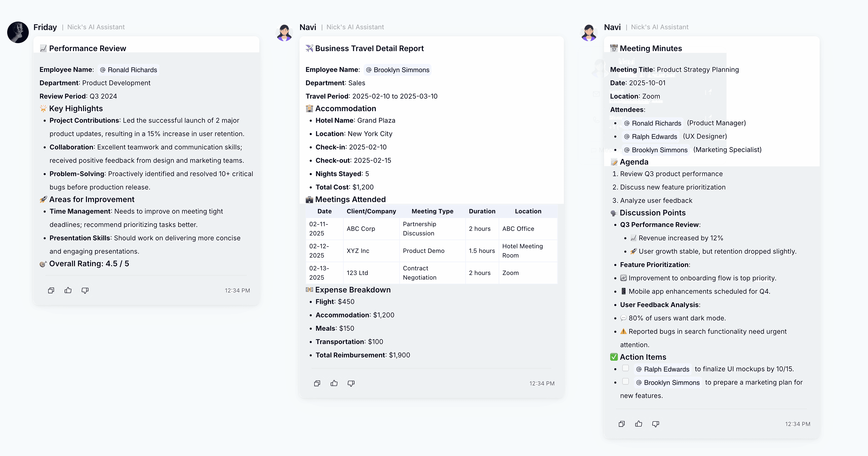Screen dimensions: 868x456
Task: Copy the Business Travel Detail Report
Action: 317,383
